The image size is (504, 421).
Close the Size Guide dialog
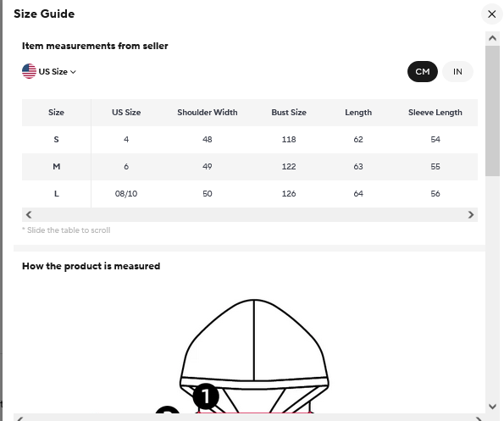pyautogui.click(x=491, y=14)
